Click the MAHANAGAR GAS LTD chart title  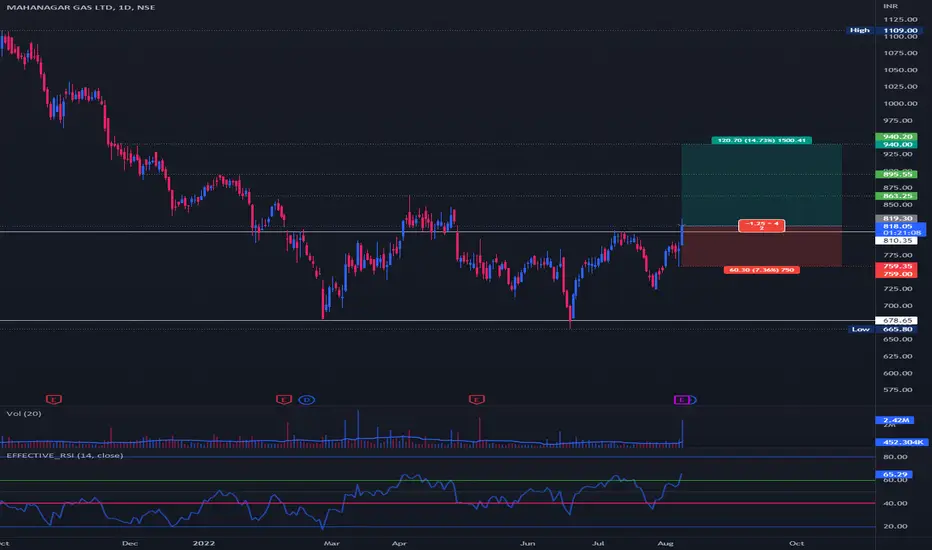pos(80,7)
